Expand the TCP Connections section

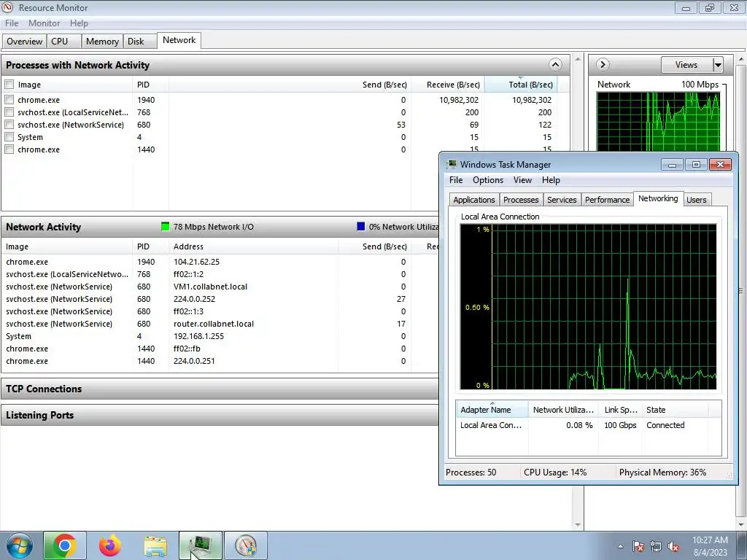pos(220,389)
